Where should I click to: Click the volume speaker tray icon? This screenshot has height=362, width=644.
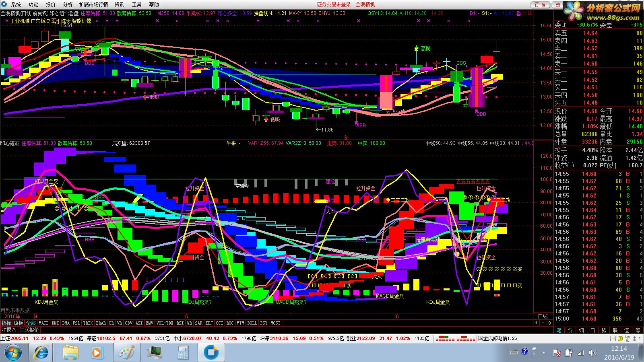pyautogui.click(x=592, y=353)
